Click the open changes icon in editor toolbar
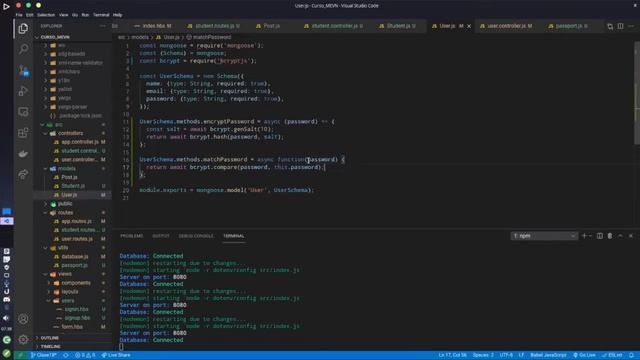The image size is (640, 360). 610,26
